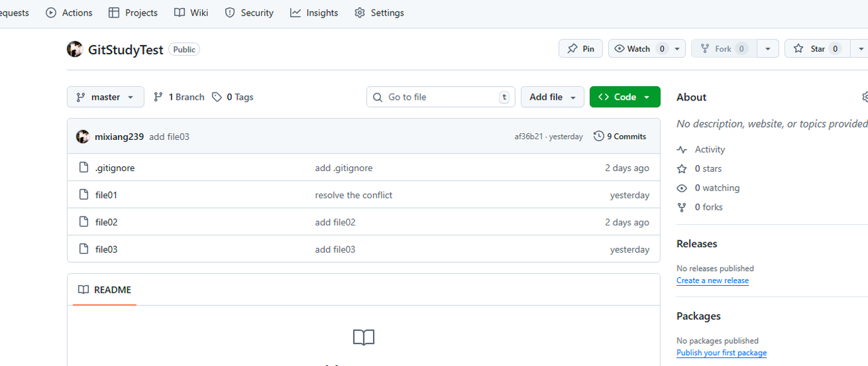The height and width of the screenshot is (366, 868).
Task: Open 'add file03' commit in file03 row
Action: coord(335,249)
